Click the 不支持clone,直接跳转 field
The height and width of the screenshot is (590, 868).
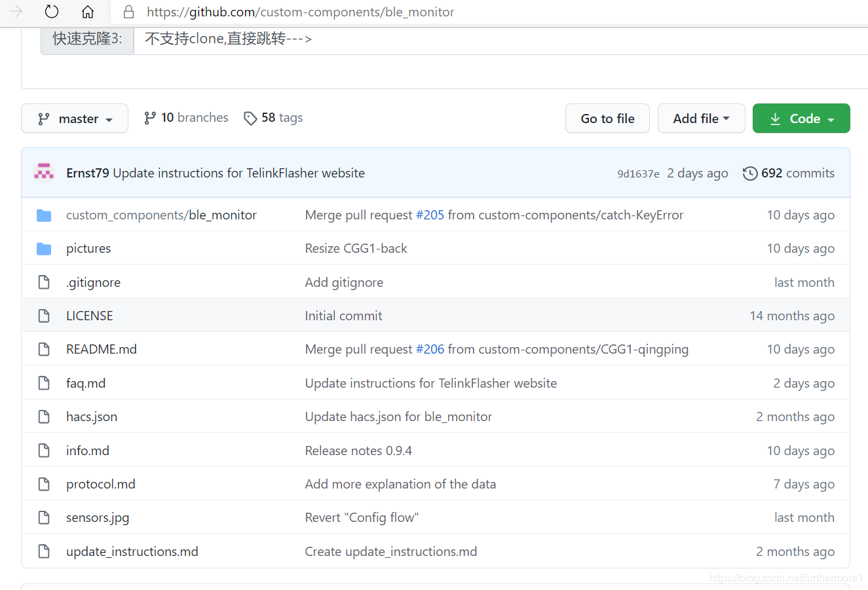click(x=500, y=39)
